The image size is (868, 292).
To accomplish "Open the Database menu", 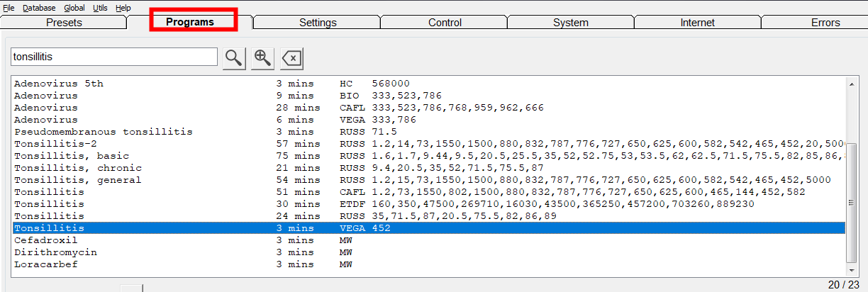I will coord(39,8).
